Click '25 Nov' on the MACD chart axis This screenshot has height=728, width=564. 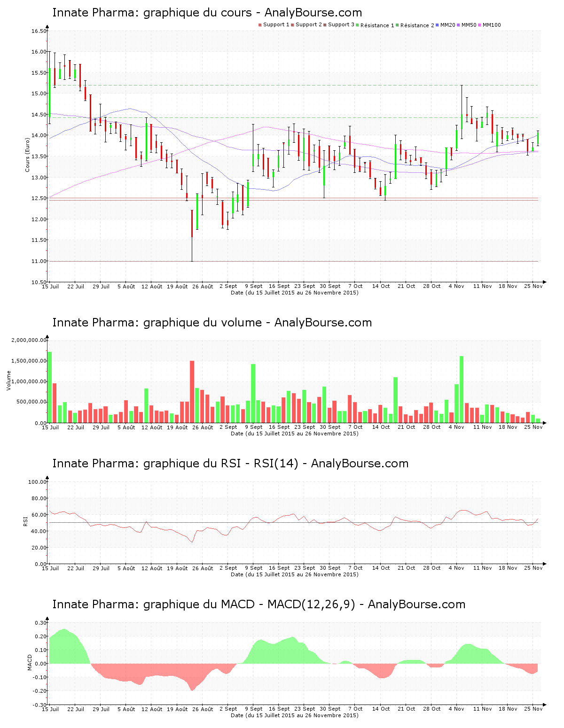(x=533, y=709)
